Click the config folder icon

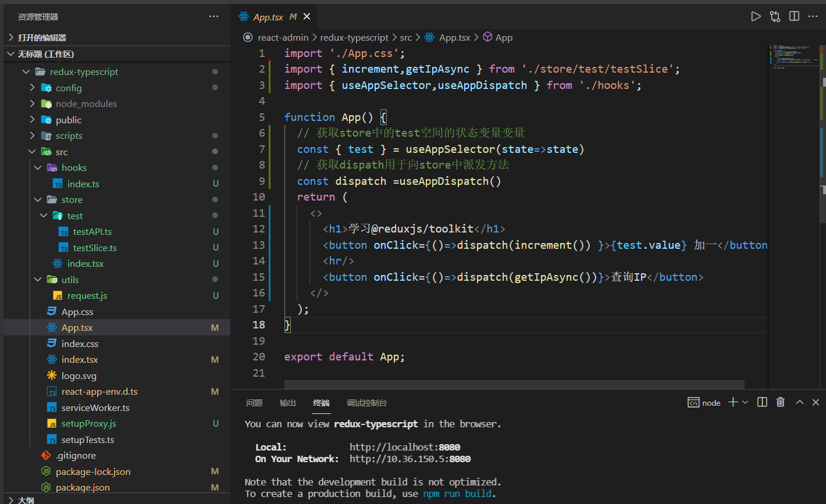(47, 88)
